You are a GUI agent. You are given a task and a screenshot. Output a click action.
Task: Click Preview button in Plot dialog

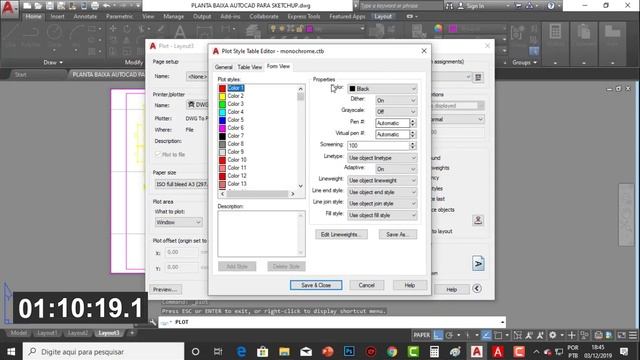[x=165, y=289]
